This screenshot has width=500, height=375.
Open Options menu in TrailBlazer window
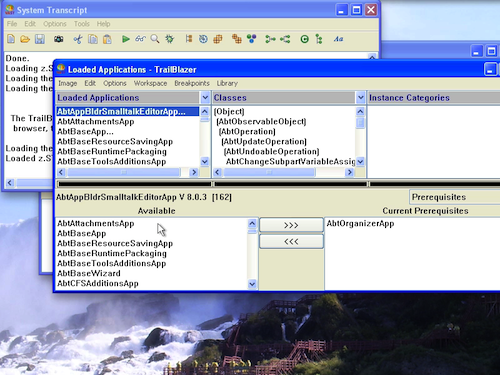[x=115, y=83]
